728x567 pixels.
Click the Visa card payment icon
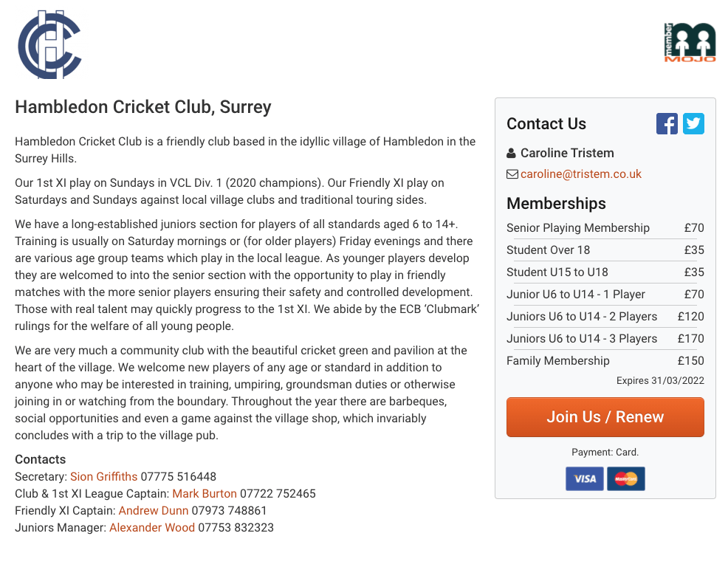(x=585, y=478)
